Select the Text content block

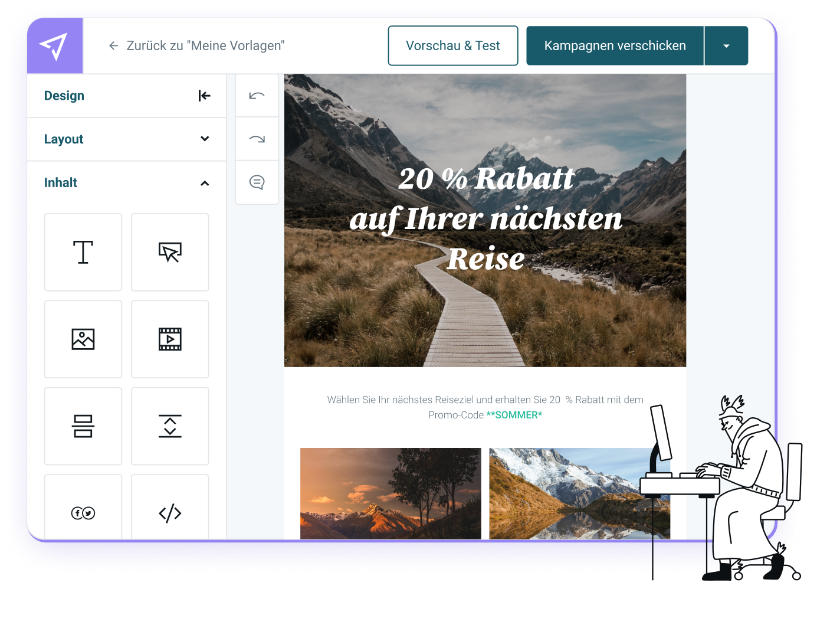pyautogui.click(x=83, y=252)
